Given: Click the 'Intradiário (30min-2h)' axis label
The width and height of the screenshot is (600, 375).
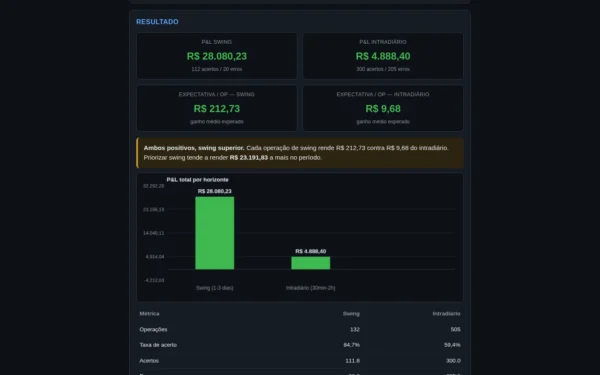Looking at the screenshot, I should 311,288.
